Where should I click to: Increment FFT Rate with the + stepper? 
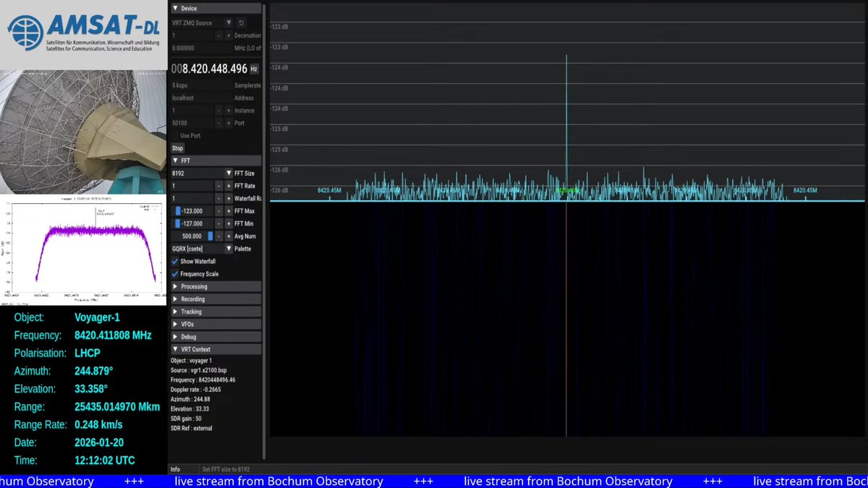click(x=228, y=186)
